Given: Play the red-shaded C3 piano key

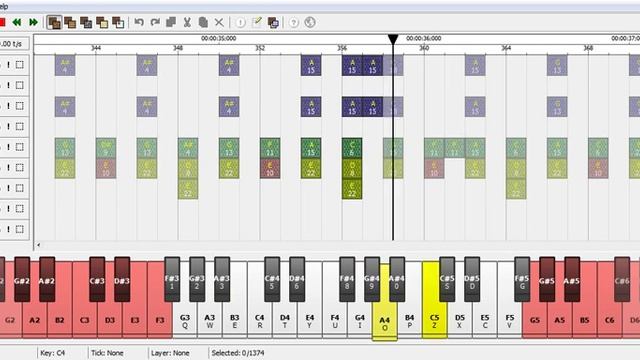Looking at the screenshot, I should coord(84,320).
